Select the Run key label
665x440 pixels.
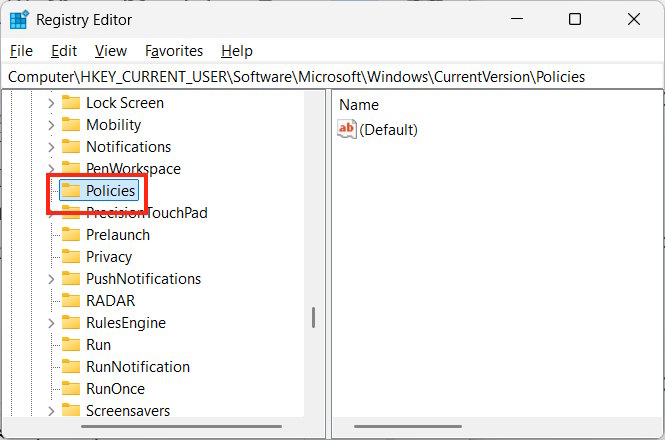(x=98, y=345)
